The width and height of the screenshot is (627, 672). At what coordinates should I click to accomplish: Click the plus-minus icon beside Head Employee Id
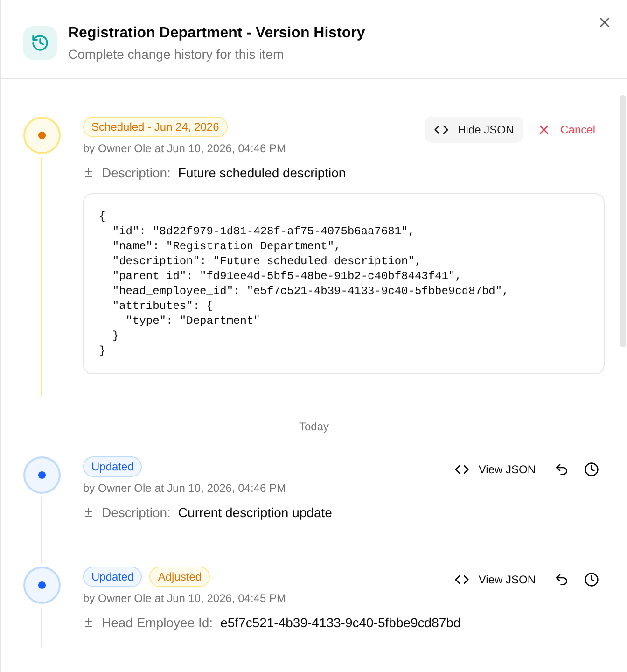point(89,623)
